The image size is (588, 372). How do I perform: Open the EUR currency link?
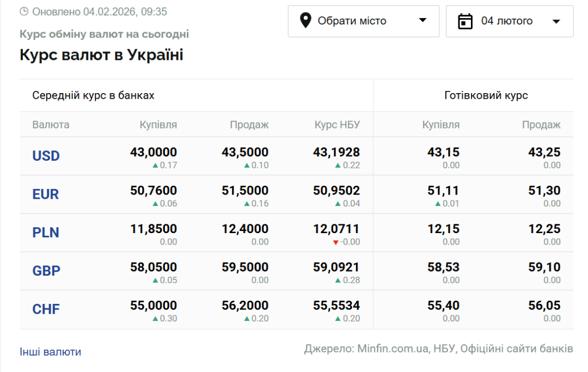pyautogui.click(x=46, y=194)
